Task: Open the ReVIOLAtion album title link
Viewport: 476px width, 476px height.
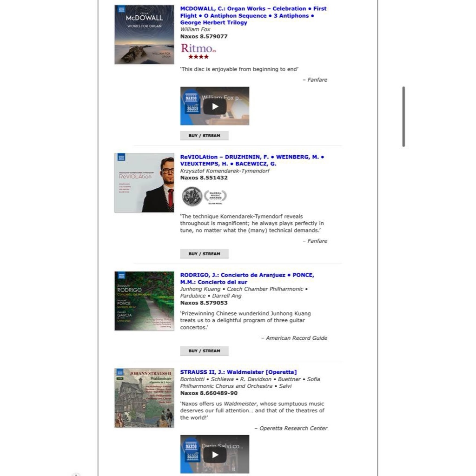Action: (x=252, y=160)
